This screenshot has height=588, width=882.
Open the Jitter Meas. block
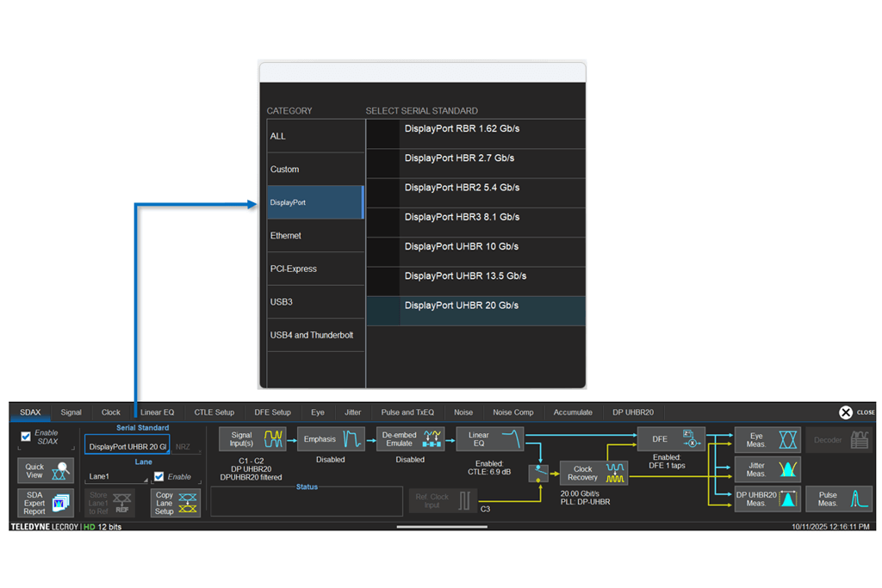[x=767, y=469]
